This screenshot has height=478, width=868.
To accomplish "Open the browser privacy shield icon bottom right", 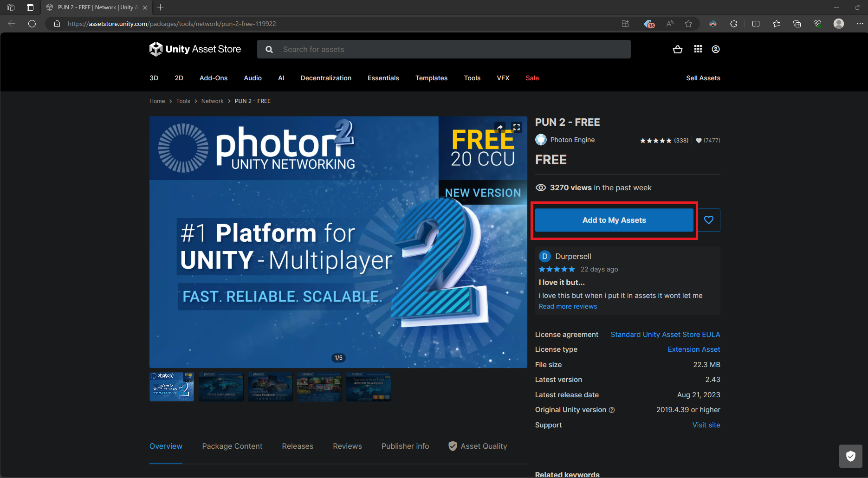I will (x=851, y=456).
